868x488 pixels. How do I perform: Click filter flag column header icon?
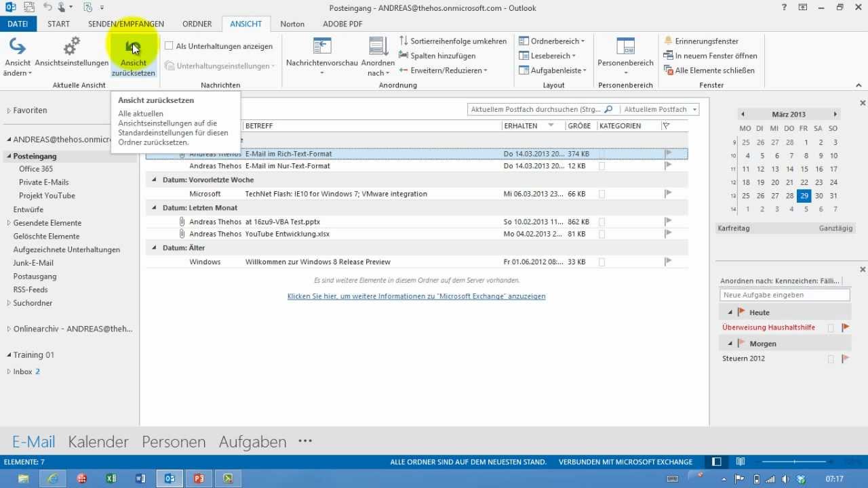(666, 126)
